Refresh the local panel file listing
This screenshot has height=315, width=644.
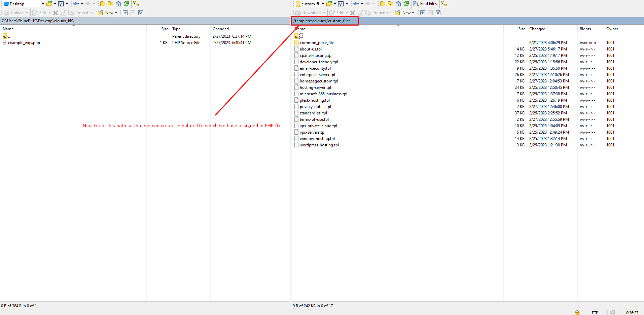(x=126, y=4)
